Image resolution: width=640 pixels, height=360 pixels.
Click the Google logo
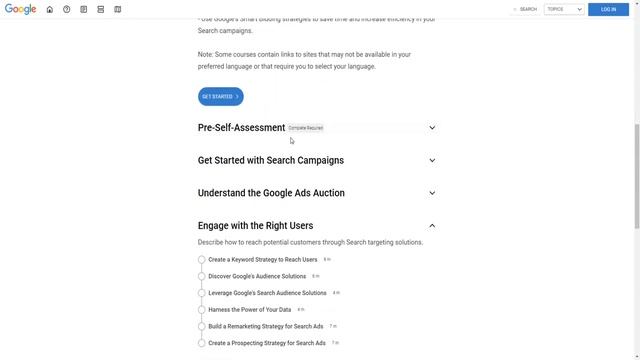20,9
